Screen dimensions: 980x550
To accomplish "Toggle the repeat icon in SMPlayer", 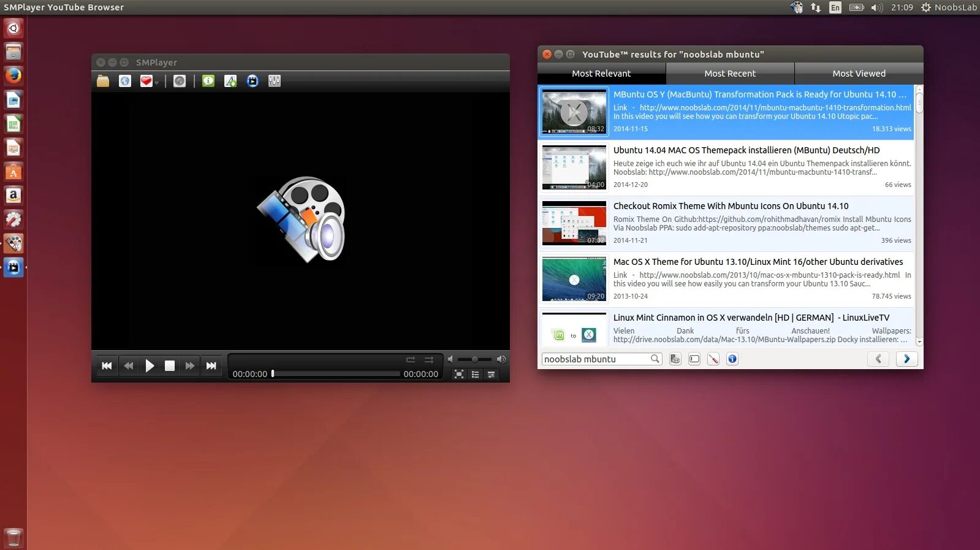I will [x=411, y=359].
